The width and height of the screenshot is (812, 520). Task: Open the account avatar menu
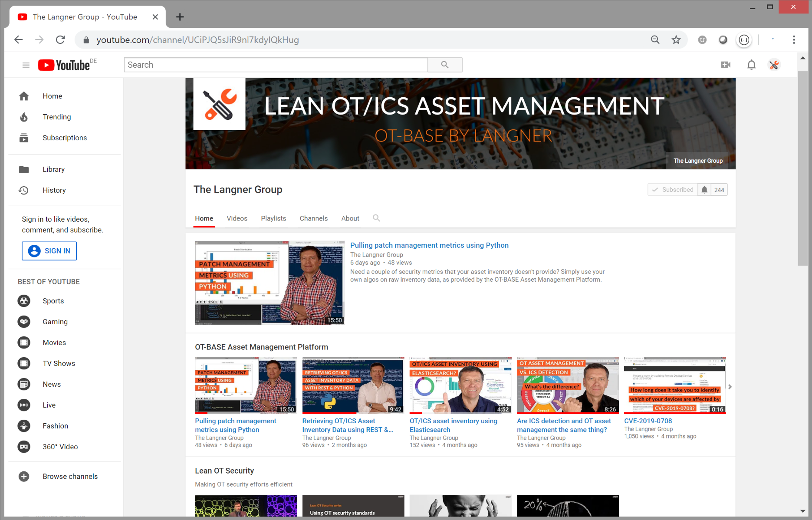coord(774,65)
